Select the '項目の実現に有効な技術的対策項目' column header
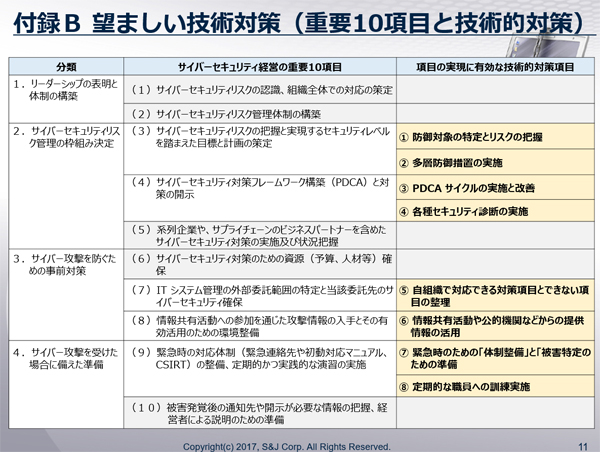Screen dimensions: 600x452 pos(495,67)
